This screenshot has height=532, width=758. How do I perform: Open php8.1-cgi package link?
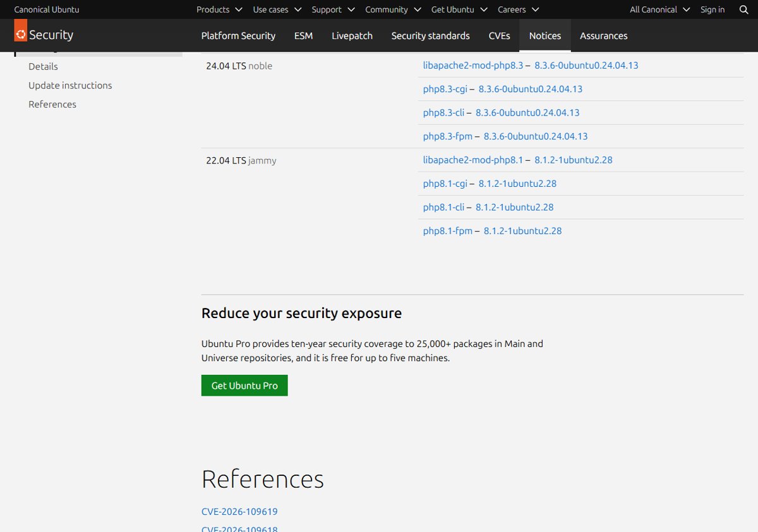pyautogui.click(x=445, y=184)
